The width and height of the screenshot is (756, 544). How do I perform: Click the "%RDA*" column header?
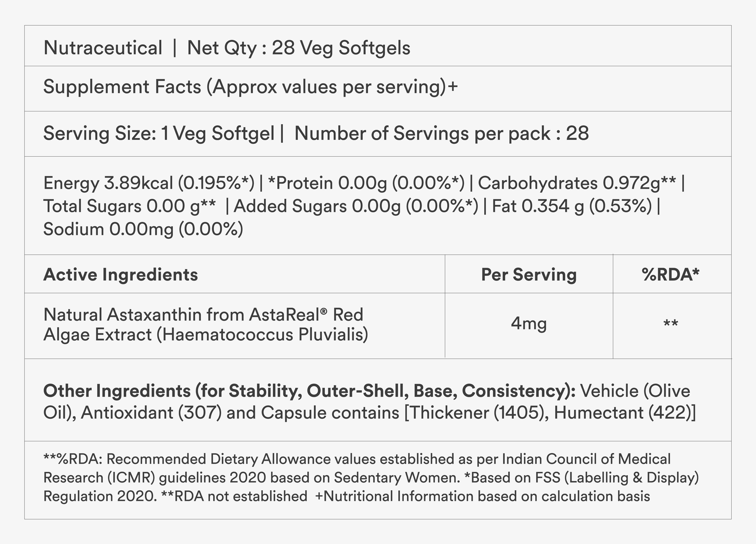670,275
